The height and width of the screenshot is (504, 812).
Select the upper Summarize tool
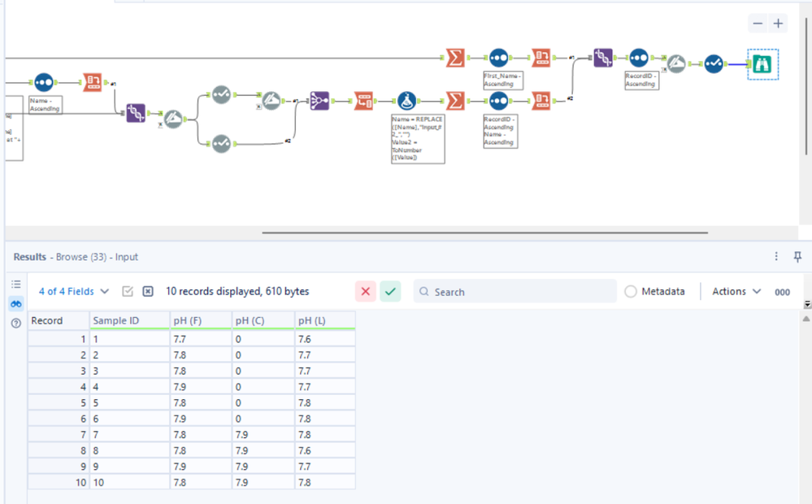click(455, 58)
